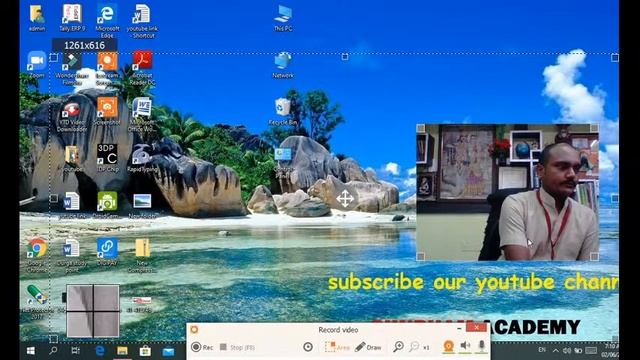Open Recycle Bin desktop icon
Image resolution: width=640 pixels, height=360 pixels.
click(x=282, y=111)
